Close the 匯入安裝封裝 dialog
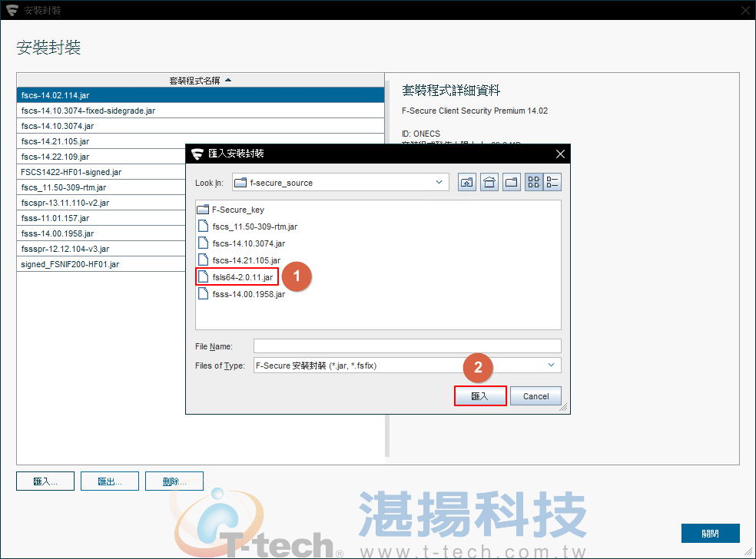Viewport: 756px width, 559px height. [x=560, y=154]
